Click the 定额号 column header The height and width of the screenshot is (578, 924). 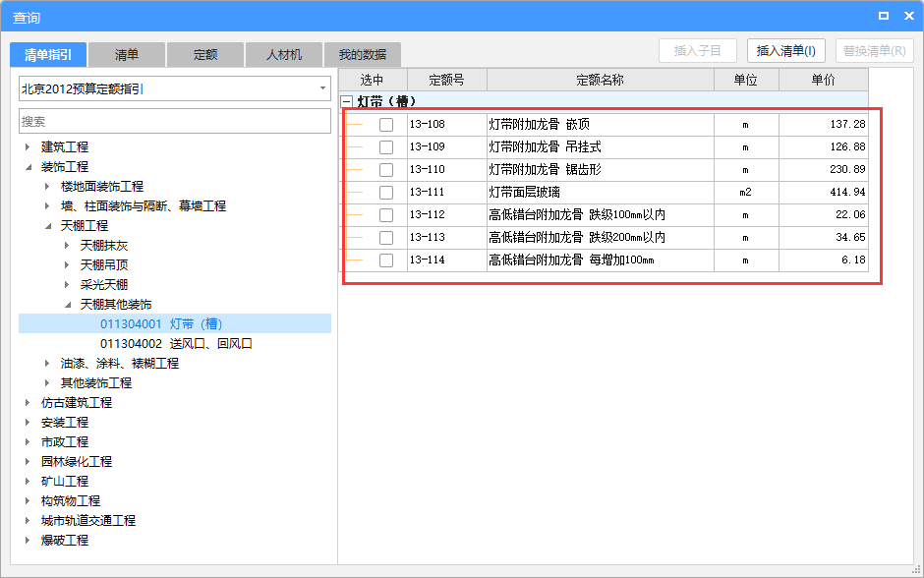click(x=447, y=80)
